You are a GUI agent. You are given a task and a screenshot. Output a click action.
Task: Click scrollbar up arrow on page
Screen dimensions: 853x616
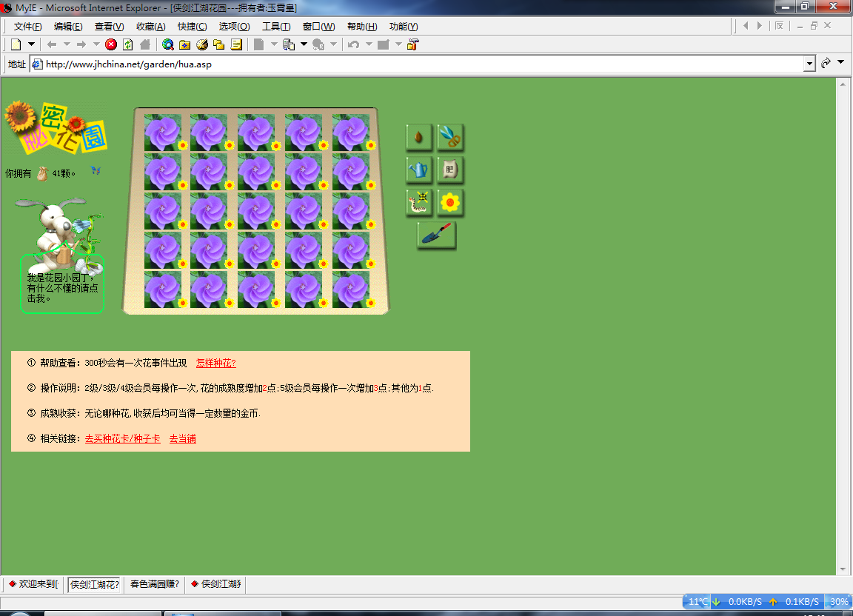click(x=843, y=84)
